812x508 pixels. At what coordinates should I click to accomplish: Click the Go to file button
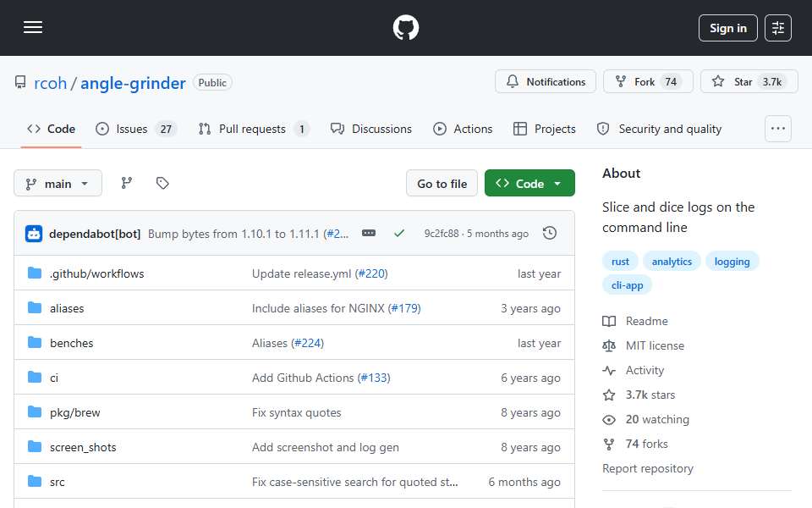[442, 183]
